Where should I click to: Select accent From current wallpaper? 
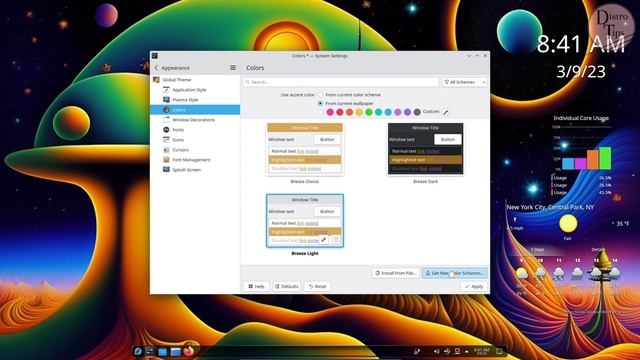(320, 103)
